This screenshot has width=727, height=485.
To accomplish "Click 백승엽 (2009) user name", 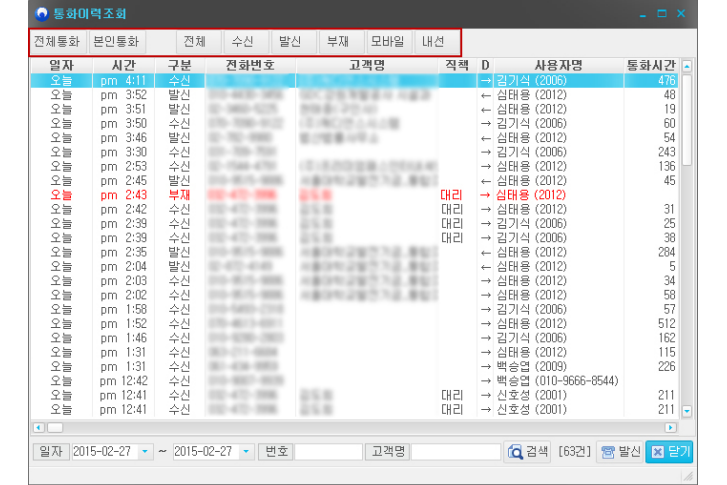I will 532,367.
